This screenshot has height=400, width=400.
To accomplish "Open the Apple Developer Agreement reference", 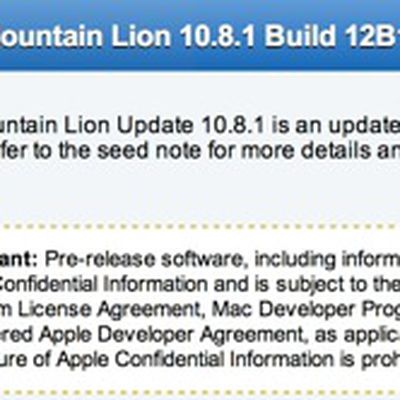I will (x=172, y=335).
